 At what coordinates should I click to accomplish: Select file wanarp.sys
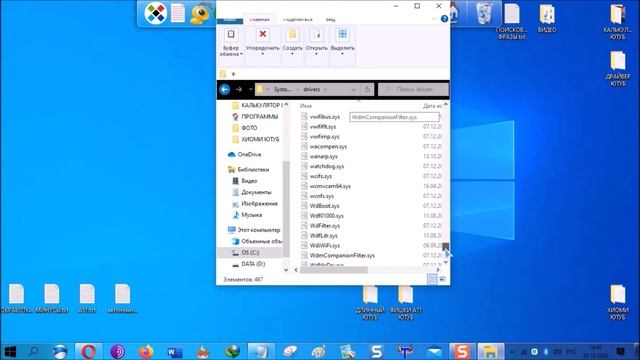[x=324, y=157]
